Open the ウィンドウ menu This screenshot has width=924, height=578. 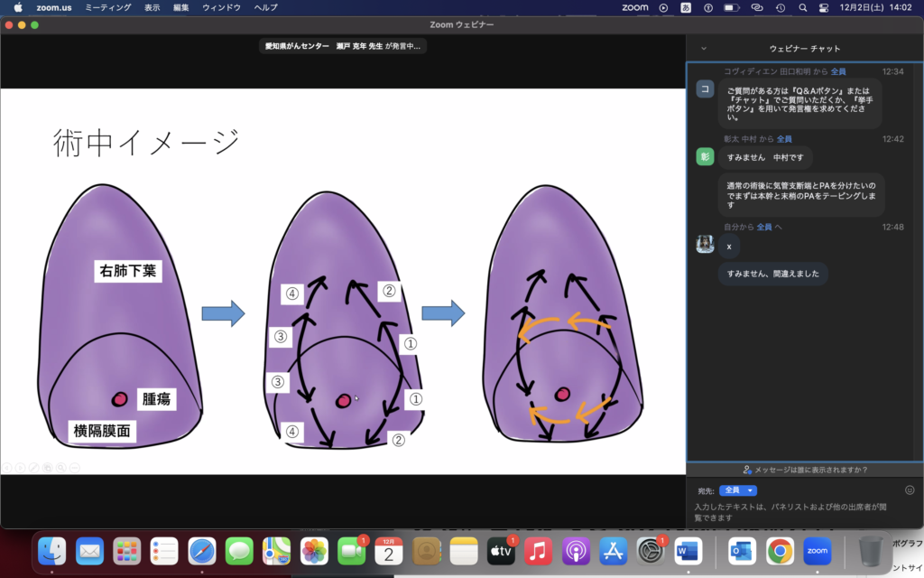(221, 7)
